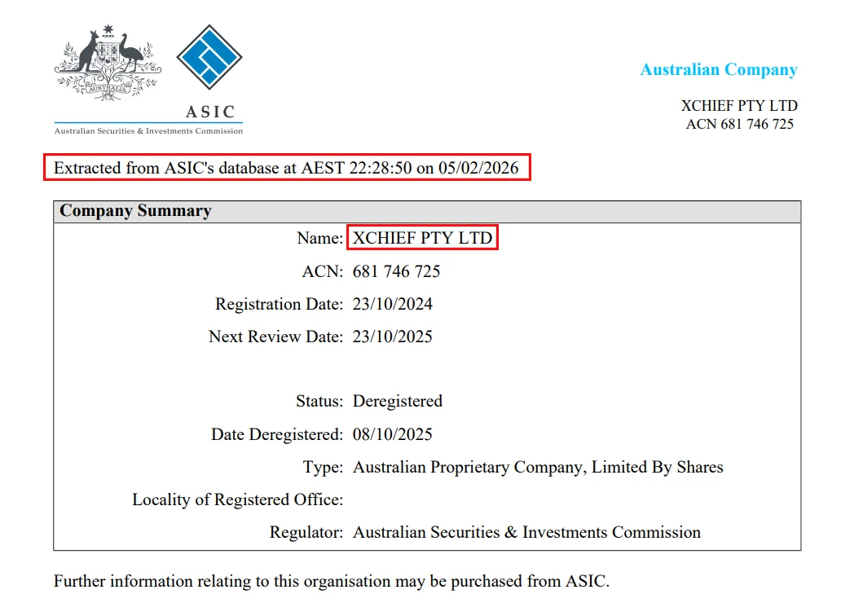Click the status value 'Deregistered'
Screen dimensions: 850x616
[x=398, y=402]
